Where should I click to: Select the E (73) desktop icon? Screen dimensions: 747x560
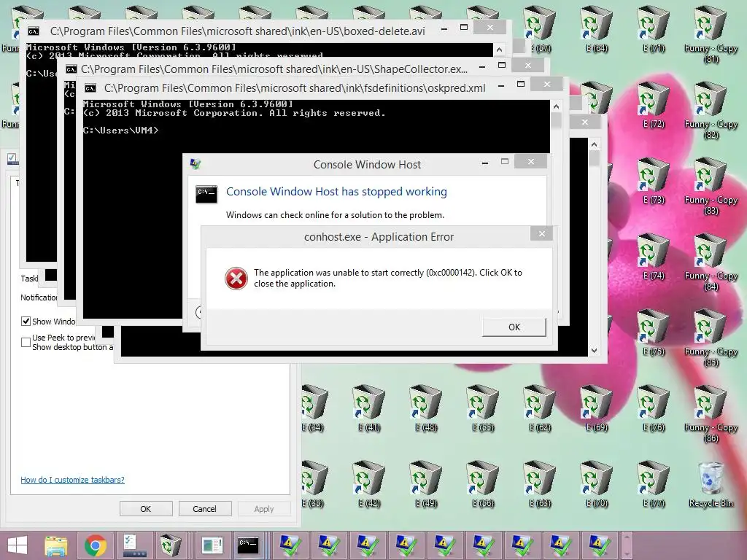pyautogui.click(x=654, y=181)
